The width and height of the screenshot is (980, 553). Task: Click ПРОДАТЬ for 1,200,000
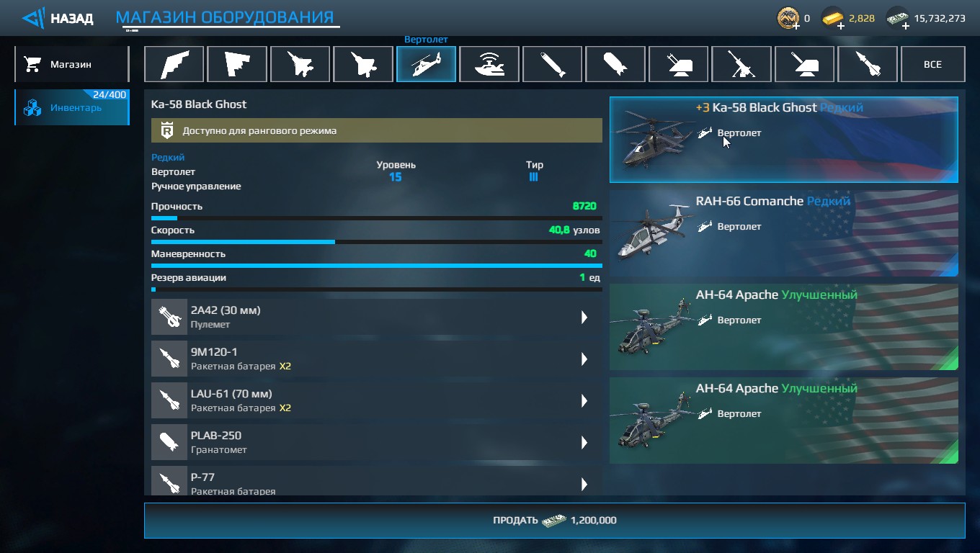tap(554, 521)
